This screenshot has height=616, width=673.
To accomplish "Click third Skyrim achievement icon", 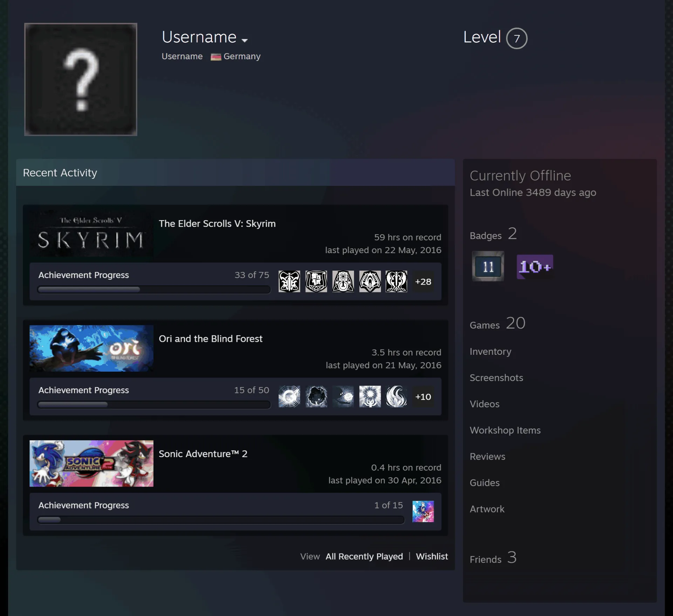I will 343,282.
